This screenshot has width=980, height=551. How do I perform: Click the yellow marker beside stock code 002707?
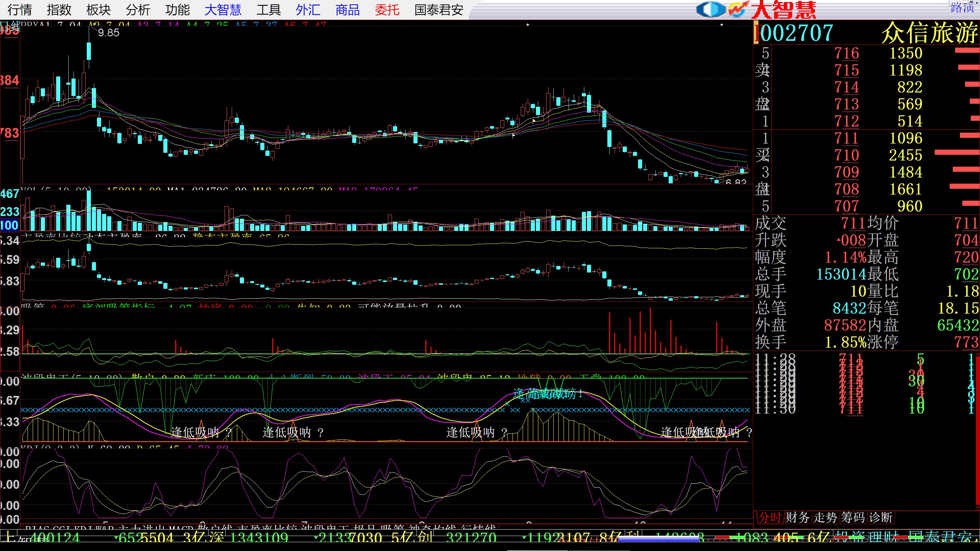click(x=756, y=33)
